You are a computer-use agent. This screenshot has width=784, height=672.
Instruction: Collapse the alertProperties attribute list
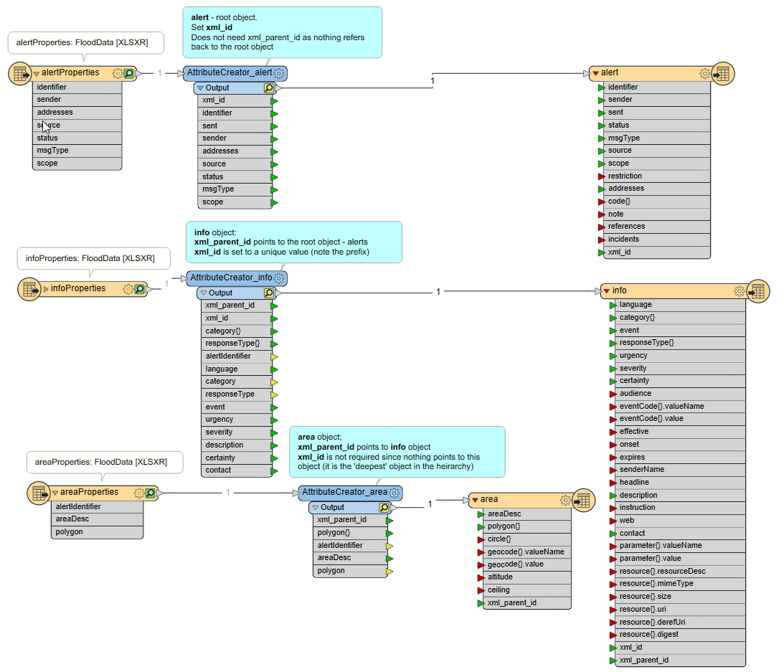34,72
